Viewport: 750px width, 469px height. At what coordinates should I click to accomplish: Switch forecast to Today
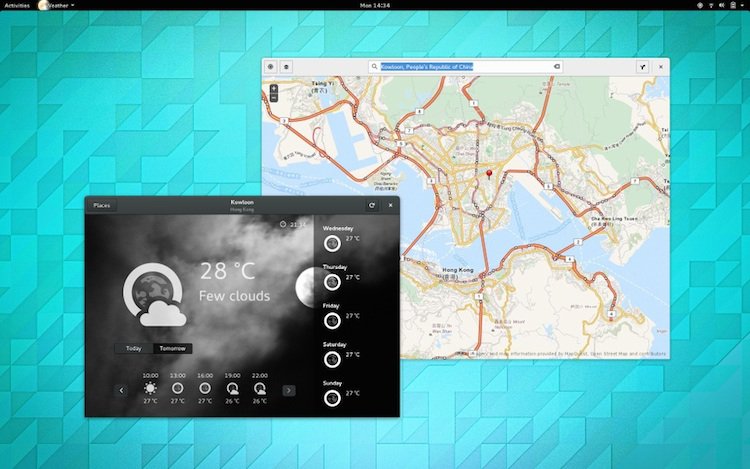click(134, 349)
